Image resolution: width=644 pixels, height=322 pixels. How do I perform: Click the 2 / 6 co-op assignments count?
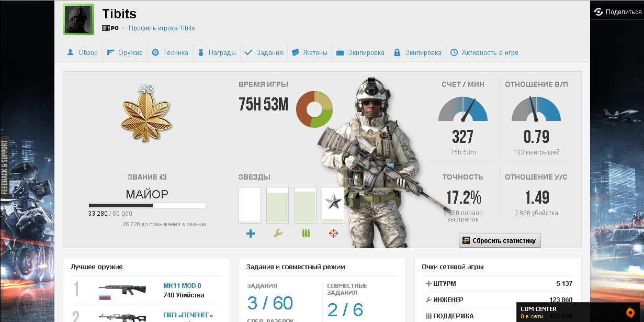pyautogui.click(x=345, y=310)
